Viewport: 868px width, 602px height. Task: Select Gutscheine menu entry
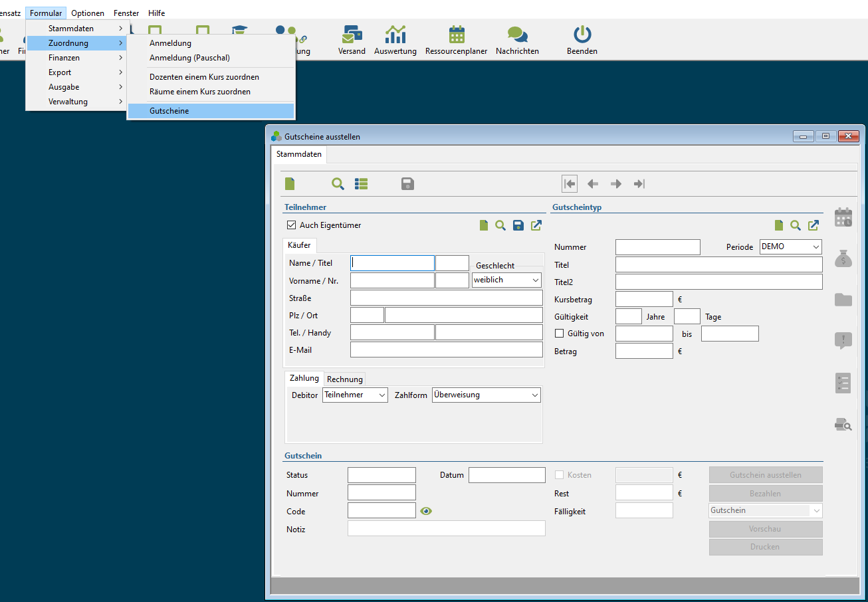point(211,111)
